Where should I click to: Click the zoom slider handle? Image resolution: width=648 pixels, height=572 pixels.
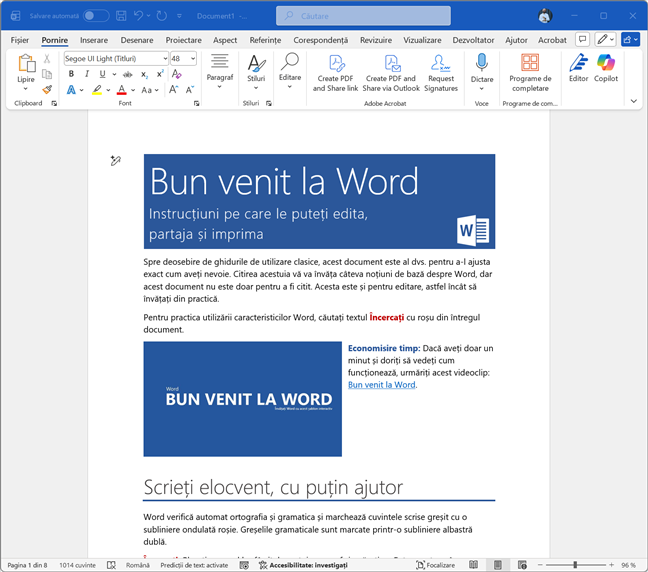coord(575,565)
